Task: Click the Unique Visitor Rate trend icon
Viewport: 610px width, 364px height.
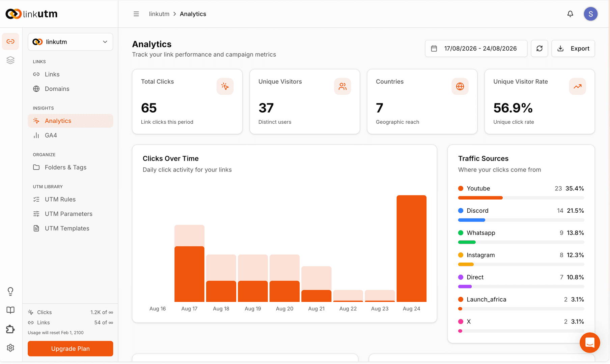Action: tap(577, 86)
